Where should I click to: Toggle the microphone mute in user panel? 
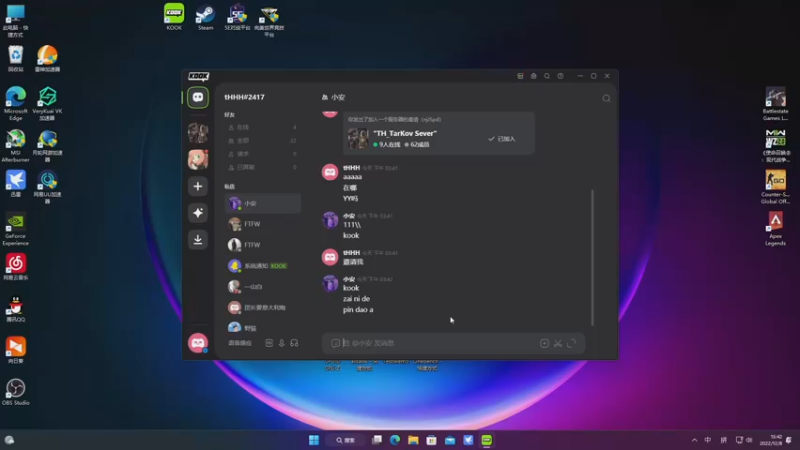282,343
